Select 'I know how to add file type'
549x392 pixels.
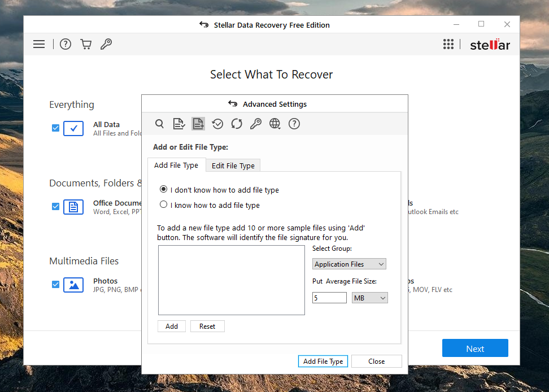(164, 205)
